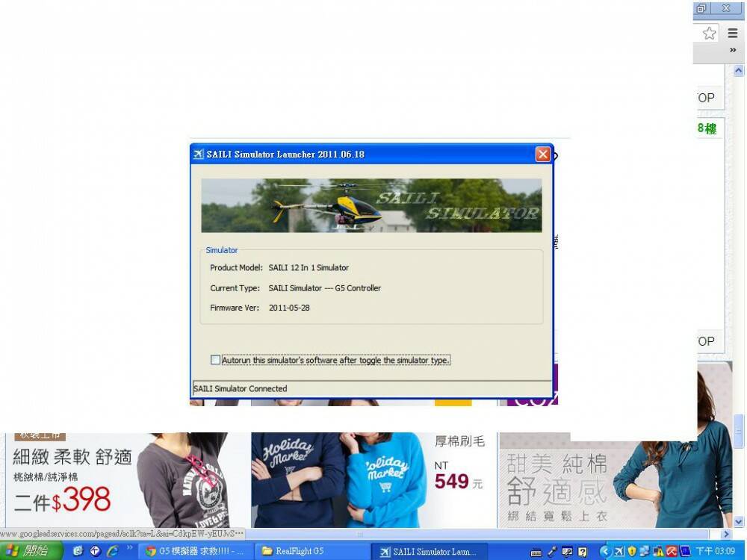
Task: Open the Windows 開始 Start menu
Action: pos(31,551)
